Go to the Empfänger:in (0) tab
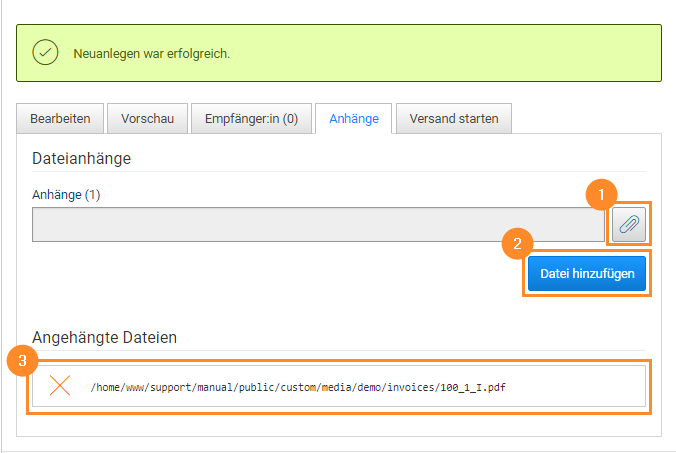 250,119
